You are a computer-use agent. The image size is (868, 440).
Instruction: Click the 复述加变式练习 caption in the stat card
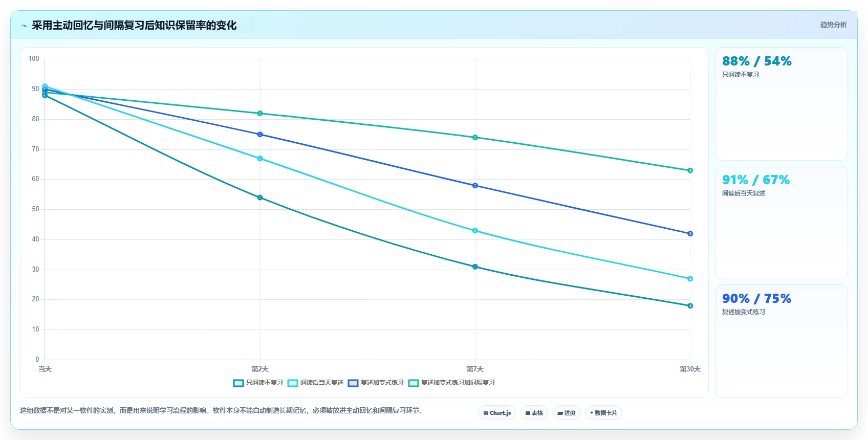(743, 312)
